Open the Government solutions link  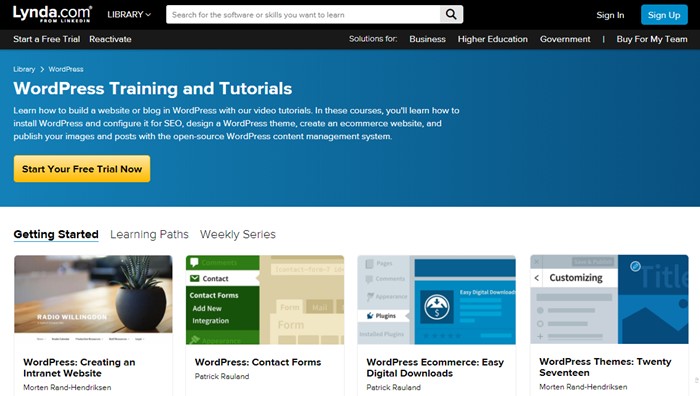[565, 39]
